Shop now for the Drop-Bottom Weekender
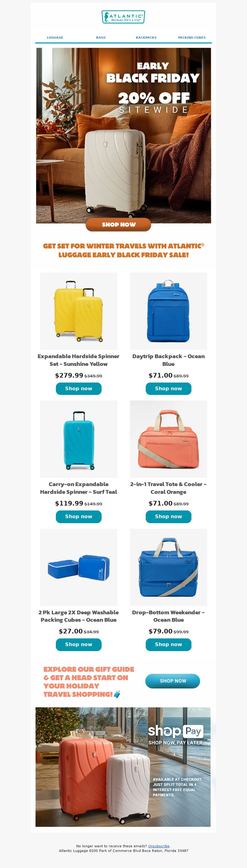The height and width of the screenshot is (868, 247). click(x=168, y=644)
